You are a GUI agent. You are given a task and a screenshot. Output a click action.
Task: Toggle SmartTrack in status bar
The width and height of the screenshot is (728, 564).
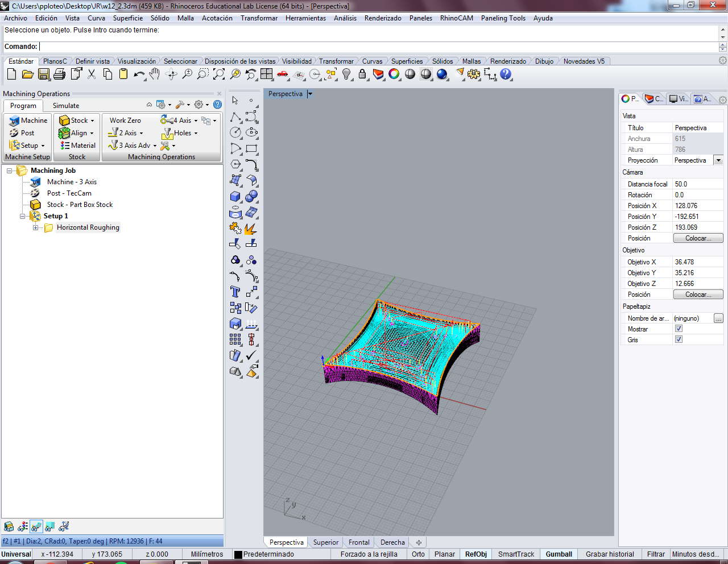click(516, 554)
